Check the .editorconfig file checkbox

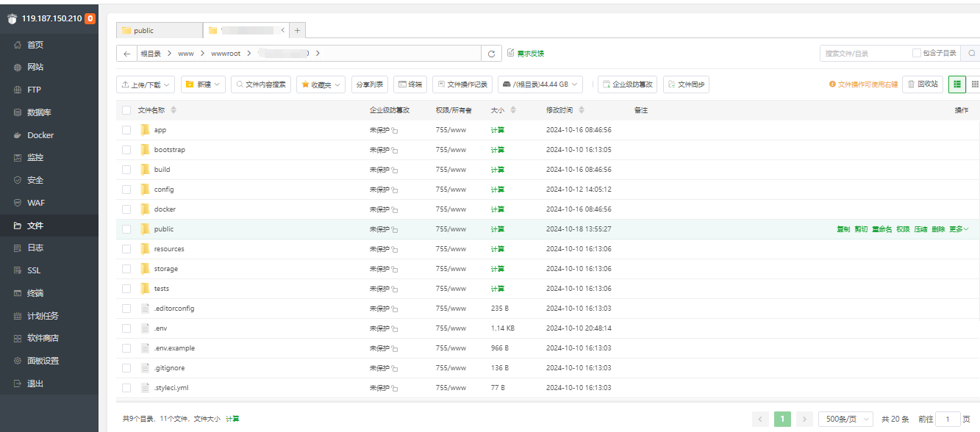126,309
